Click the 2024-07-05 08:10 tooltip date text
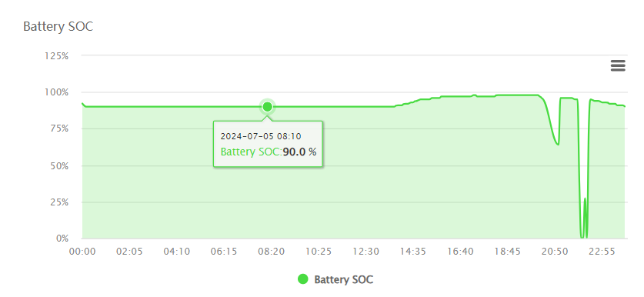Image resolution: width=644 pixels, height=297 pixels. coord(261,136)
